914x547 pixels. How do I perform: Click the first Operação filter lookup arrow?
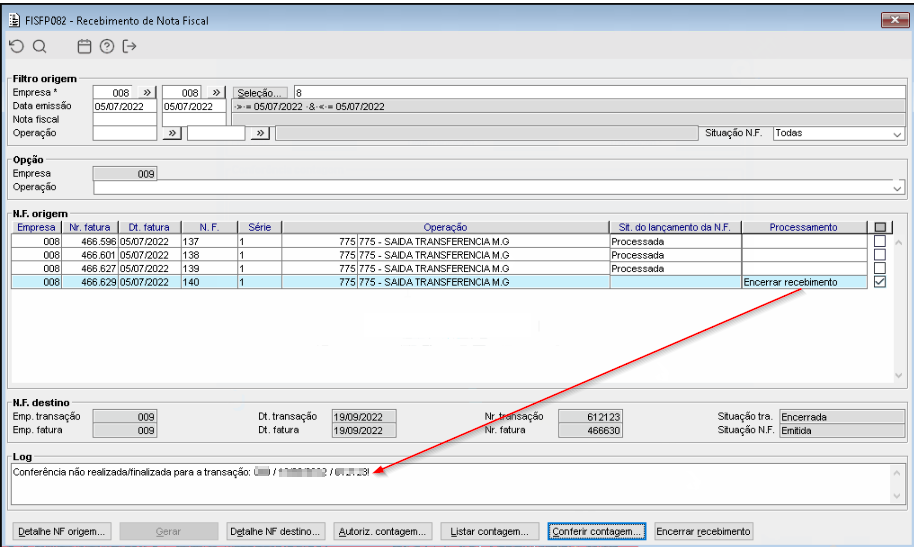click(x=171, y=133)
